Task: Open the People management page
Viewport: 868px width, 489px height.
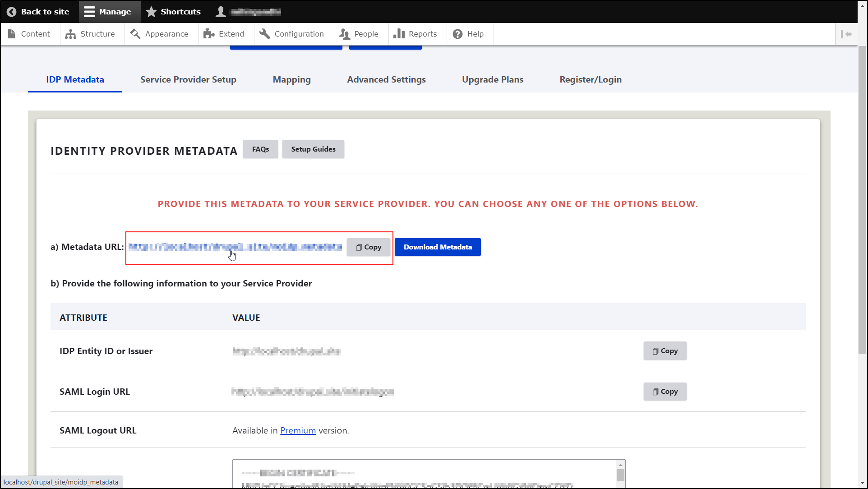Action: coord(360,34)
